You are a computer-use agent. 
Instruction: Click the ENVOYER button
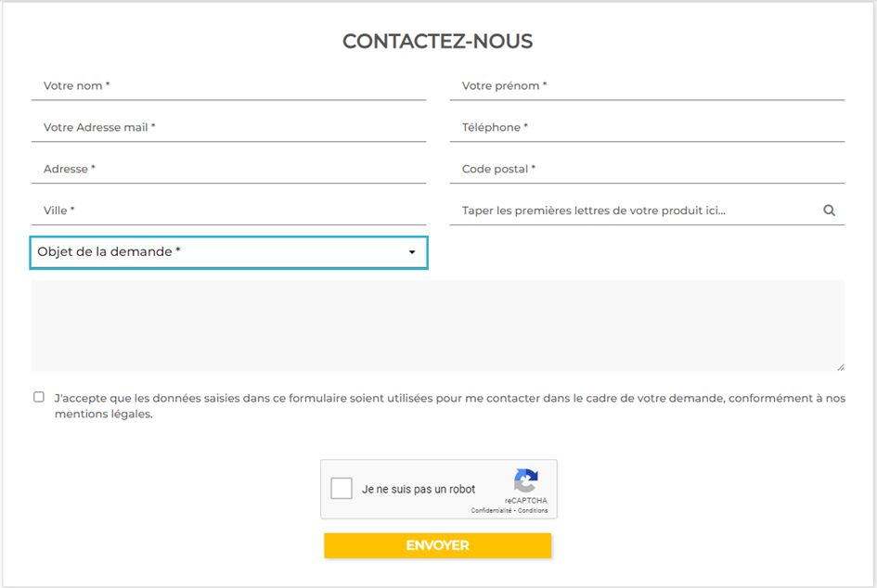pos(437,545)
